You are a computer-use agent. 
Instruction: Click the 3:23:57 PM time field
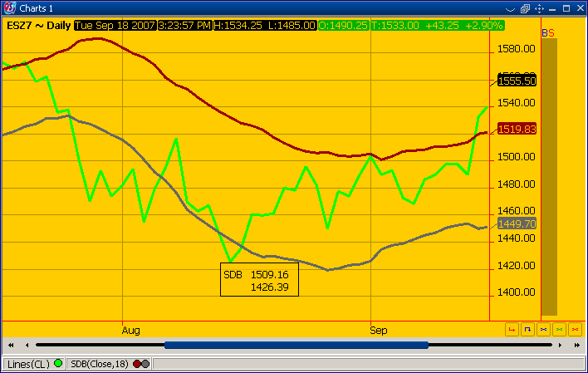tap(185, 26)
